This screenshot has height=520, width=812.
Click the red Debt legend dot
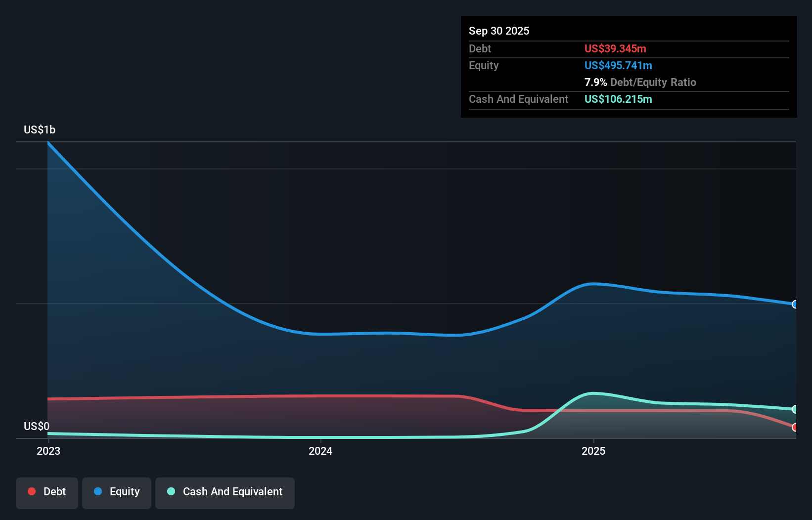[x=31, y=491]
